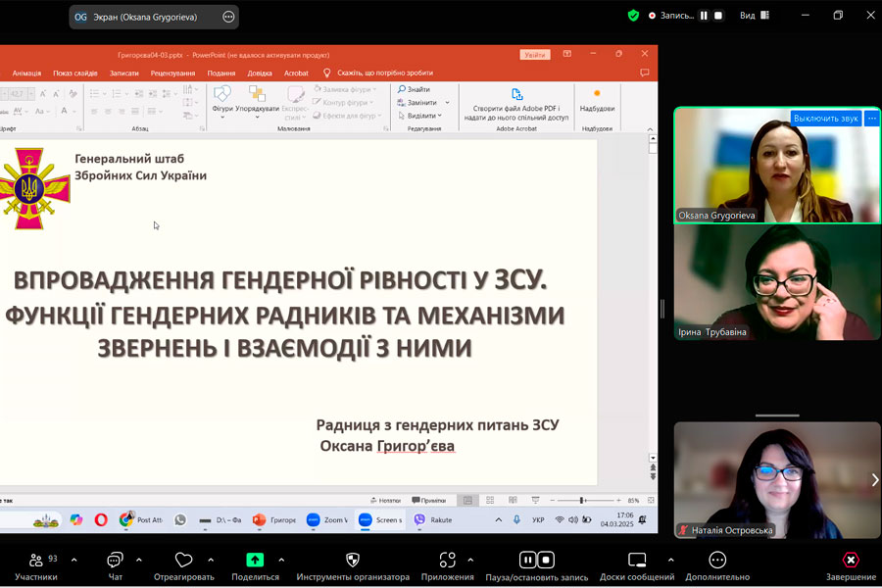Open the Zoom Chat panel
Screen dimensions: 882x588
(115, 562)
